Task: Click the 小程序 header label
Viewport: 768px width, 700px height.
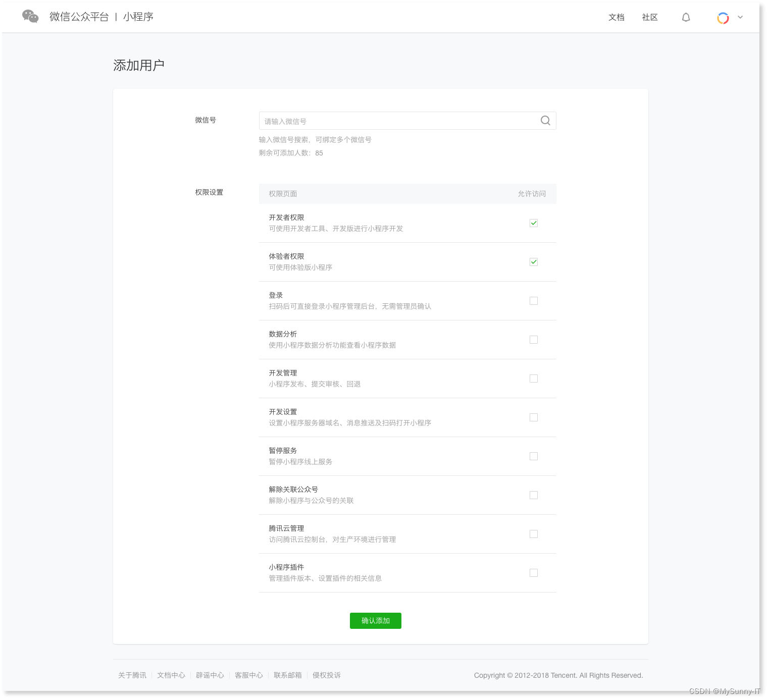Action: coord(138,17)
